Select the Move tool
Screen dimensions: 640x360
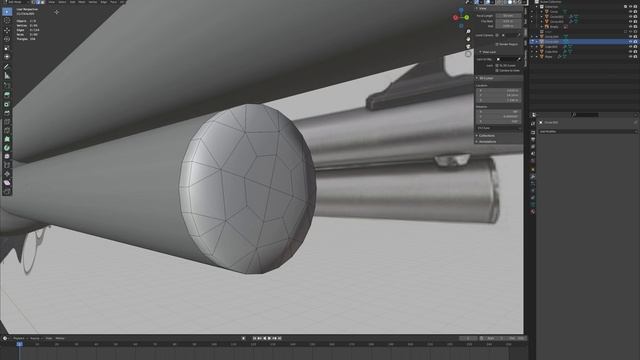7,31
